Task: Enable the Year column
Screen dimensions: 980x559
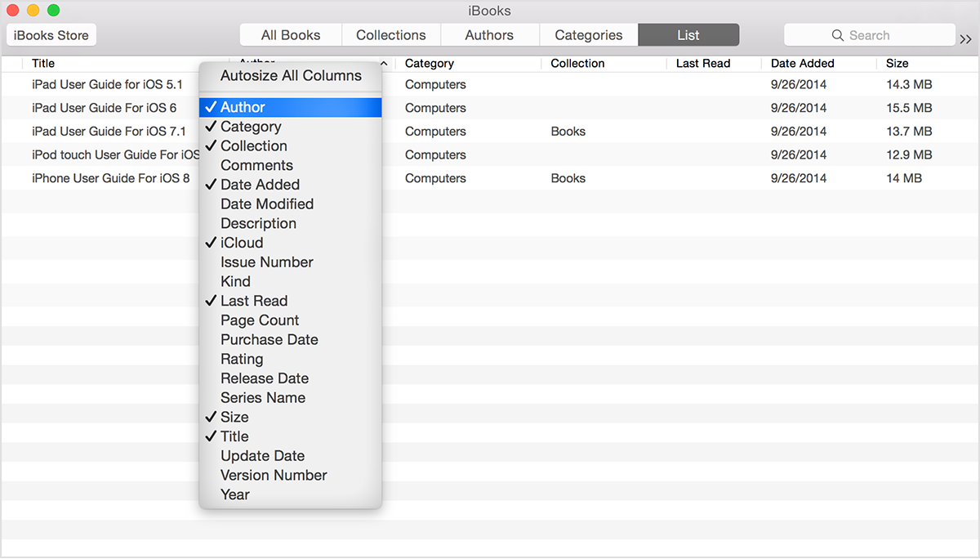Action: [x=290, y=495]
